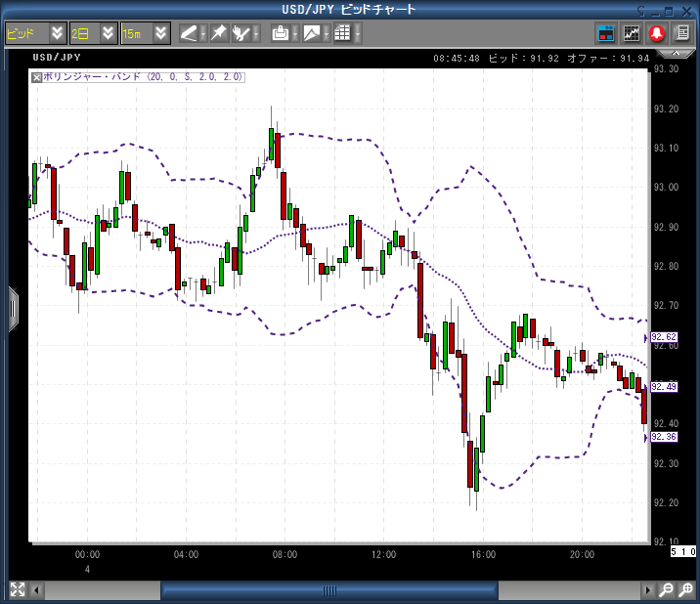Expand the 2日 period dropdown

(x=109, y=32)
